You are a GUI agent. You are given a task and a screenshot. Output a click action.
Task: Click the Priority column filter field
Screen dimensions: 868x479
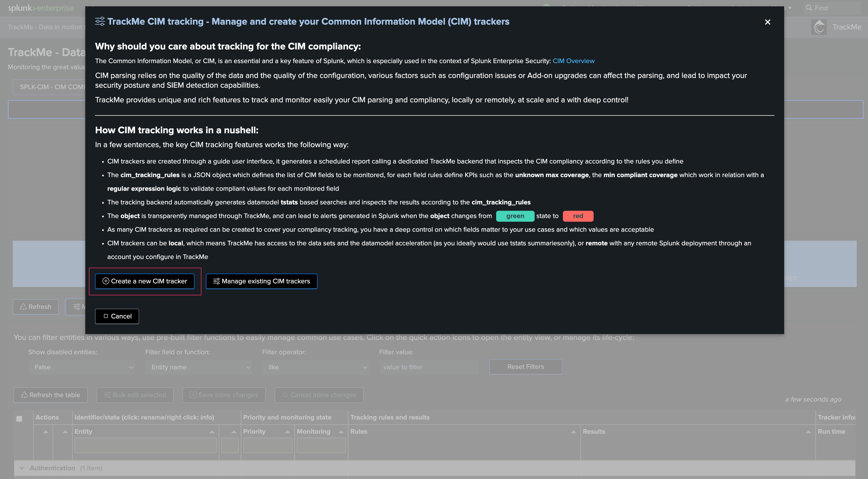coord(268,445)
